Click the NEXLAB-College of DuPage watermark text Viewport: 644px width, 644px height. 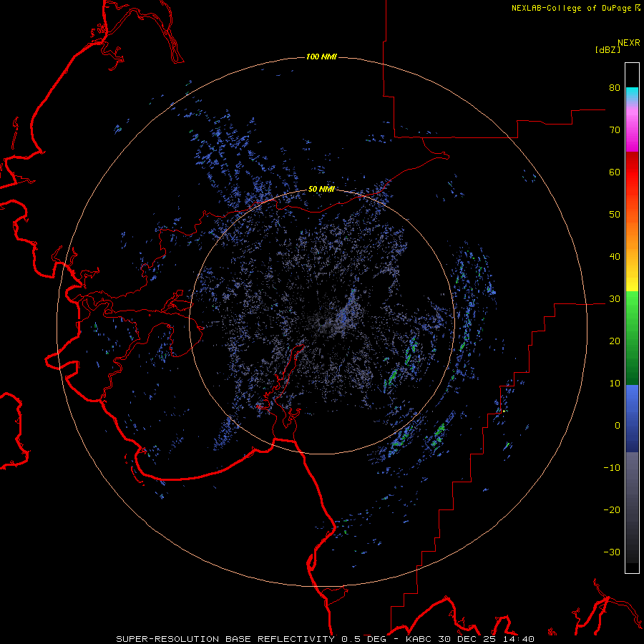pyautogui.click(x=571, y=8)
